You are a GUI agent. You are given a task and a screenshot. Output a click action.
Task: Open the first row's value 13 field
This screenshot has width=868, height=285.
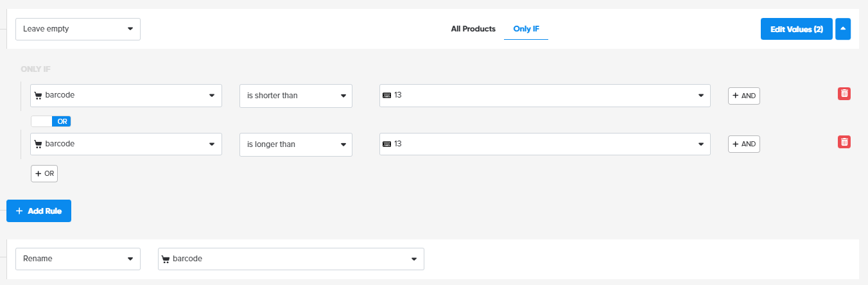pos(544,96)
